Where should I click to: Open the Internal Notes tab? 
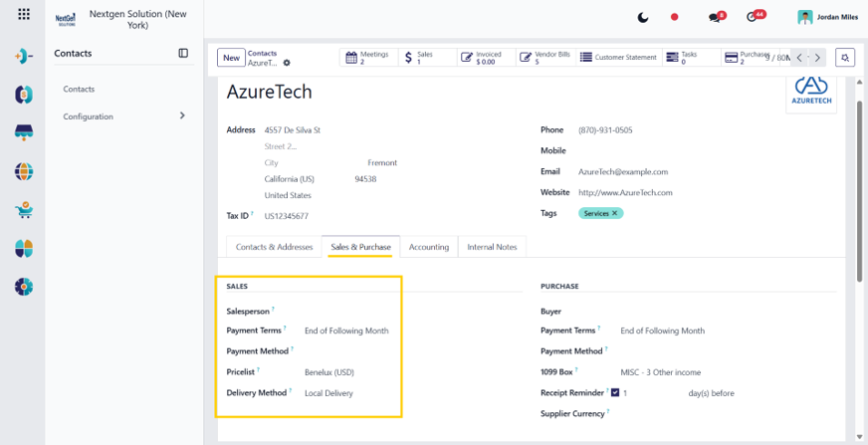(492, 247)
